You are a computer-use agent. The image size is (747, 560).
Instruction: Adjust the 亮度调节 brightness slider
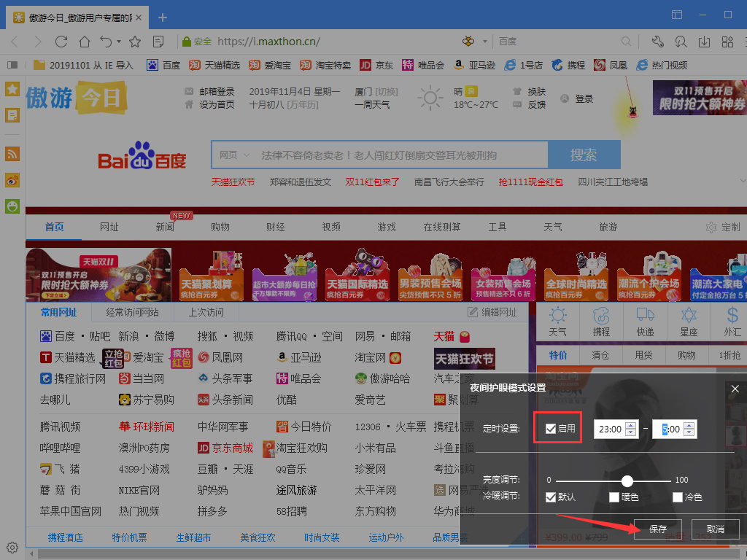pos(627,481)
